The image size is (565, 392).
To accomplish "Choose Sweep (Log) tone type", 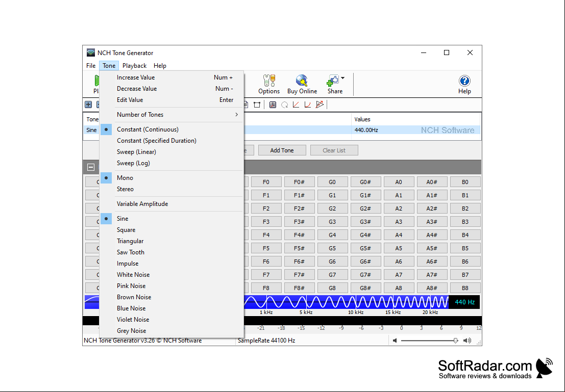I will coord(171,163).
